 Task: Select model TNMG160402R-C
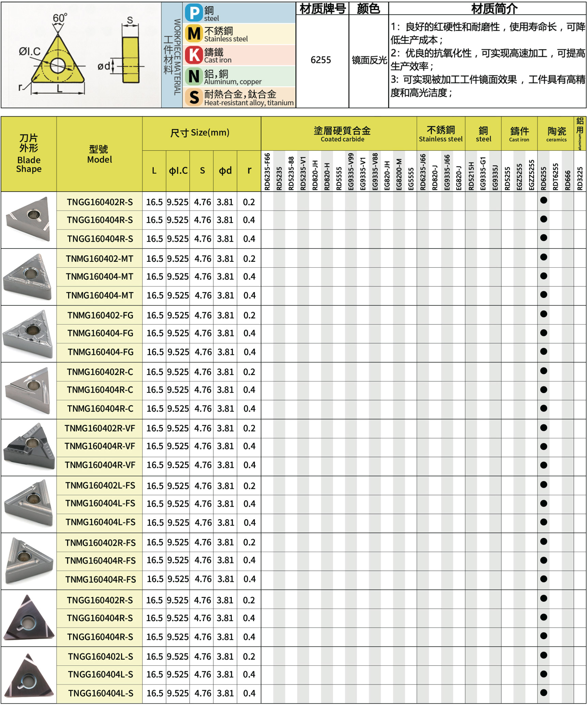100,372
